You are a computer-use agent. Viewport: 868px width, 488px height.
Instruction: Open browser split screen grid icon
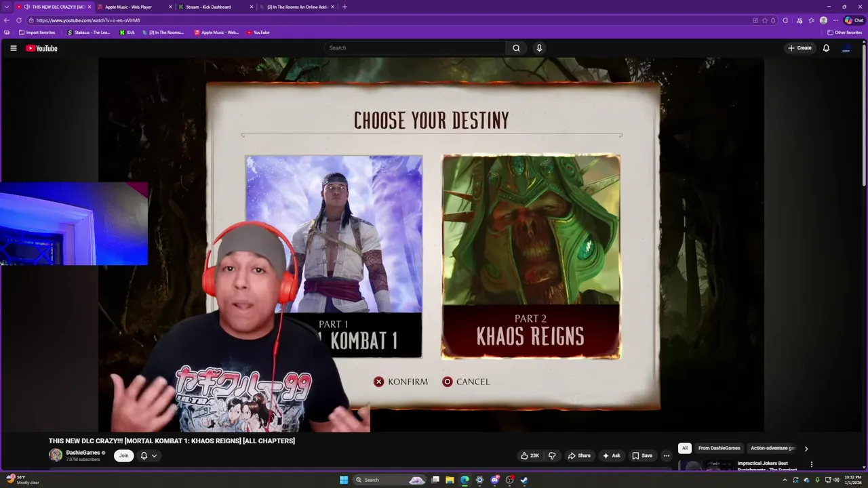coord(755,20)
